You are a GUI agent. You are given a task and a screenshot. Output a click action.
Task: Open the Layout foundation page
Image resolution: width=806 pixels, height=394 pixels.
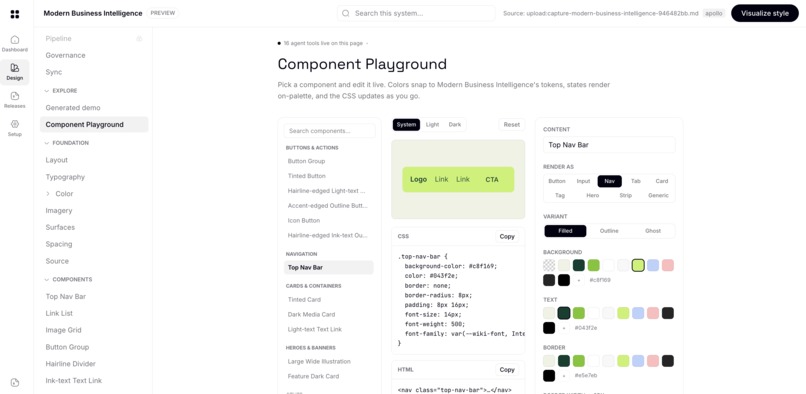tap(57, 160)
